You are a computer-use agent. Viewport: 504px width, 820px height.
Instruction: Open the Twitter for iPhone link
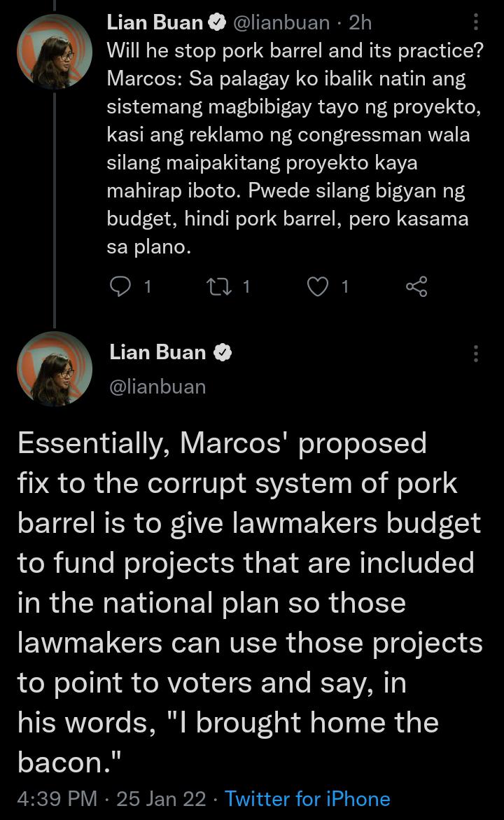[307, 799]
